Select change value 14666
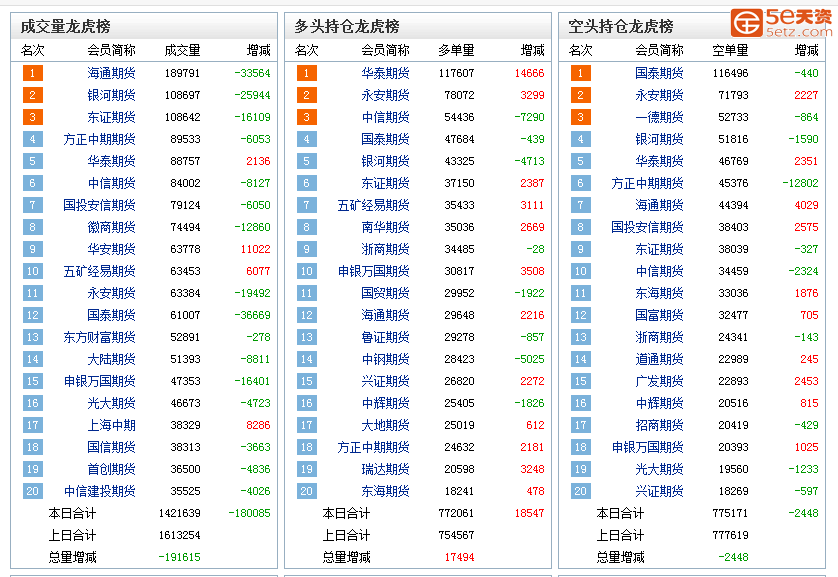838x577 pixels. 530,73
